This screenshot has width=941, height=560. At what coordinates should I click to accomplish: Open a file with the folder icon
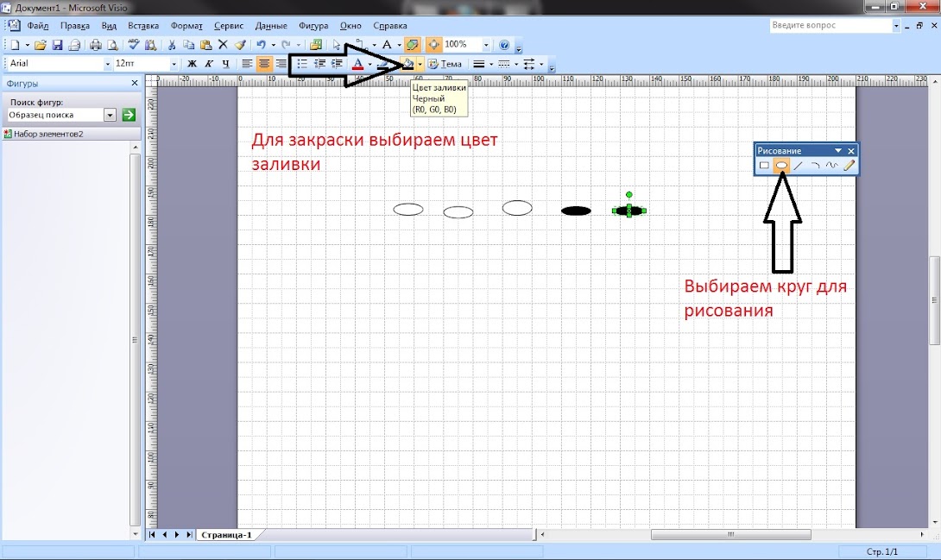pyautogui.click(x=41, y=45)
